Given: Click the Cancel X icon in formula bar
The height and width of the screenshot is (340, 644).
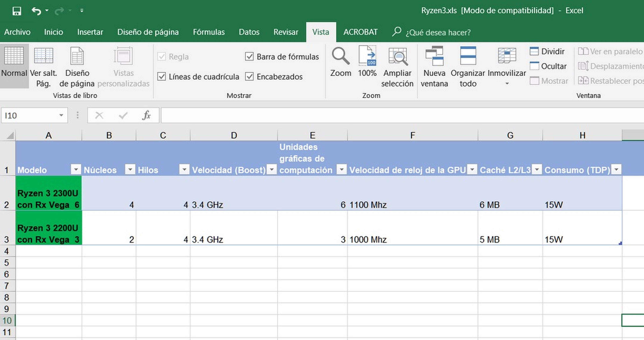Looking at the screenshot, I should (99, 116).
